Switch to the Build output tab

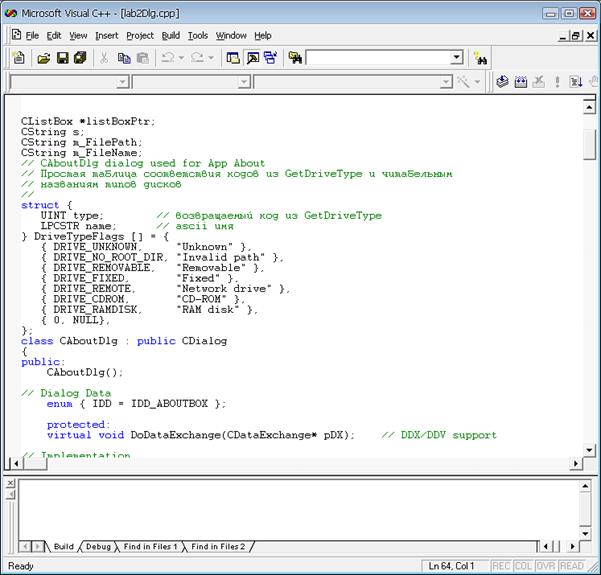pos(64,547)
